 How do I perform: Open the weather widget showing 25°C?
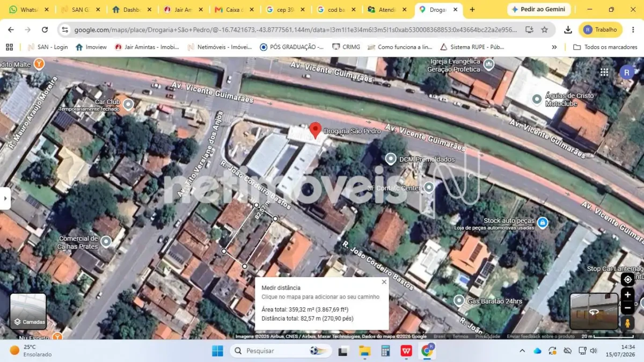tap(31, 351)
